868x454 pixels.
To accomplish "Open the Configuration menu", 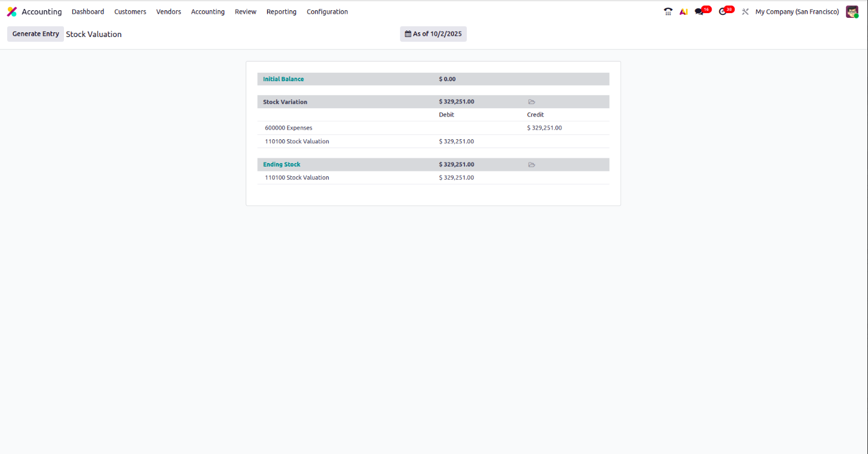I will [327, 12].
